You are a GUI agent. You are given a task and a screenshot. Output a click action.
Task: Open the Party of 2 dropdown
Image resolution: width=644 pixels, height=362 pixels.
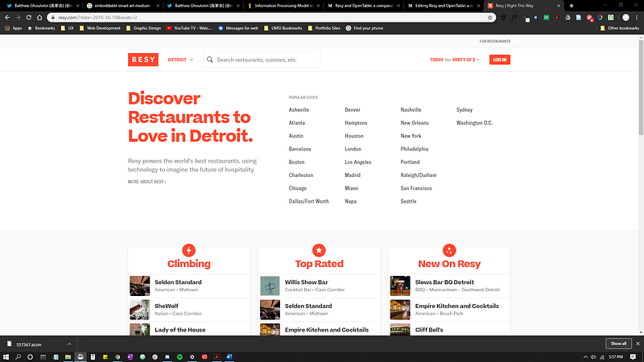click(x=464, y=60)
